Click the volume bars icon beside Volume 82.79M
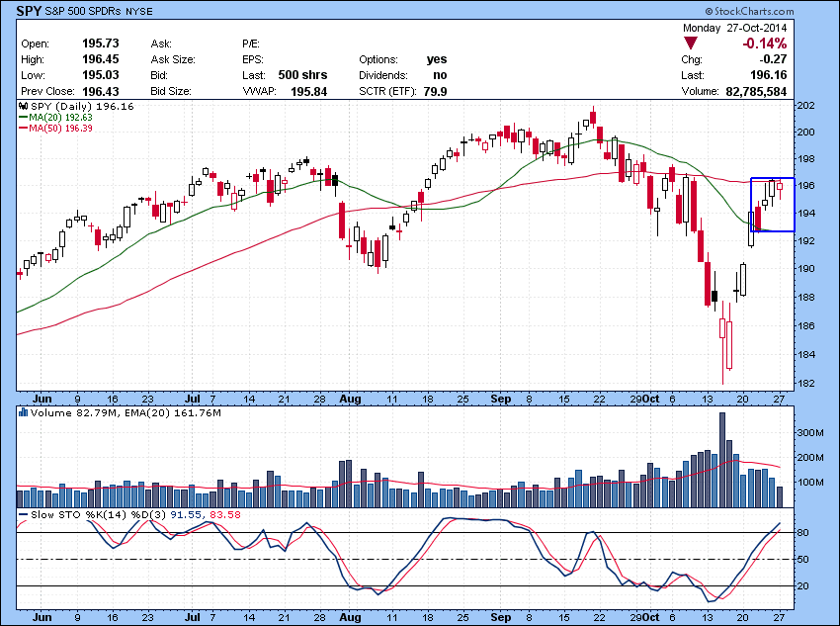The height and width of the screenshot is (626, 840). (x=23, y=412)
